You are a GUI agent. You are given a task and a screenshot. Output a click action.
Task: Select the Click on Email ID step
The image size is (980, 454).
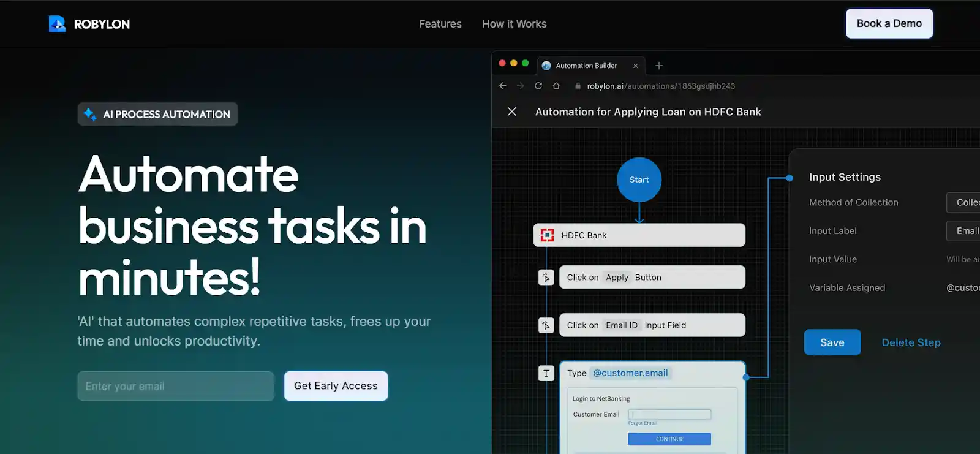pyautogui.click(x=652, y=325)
